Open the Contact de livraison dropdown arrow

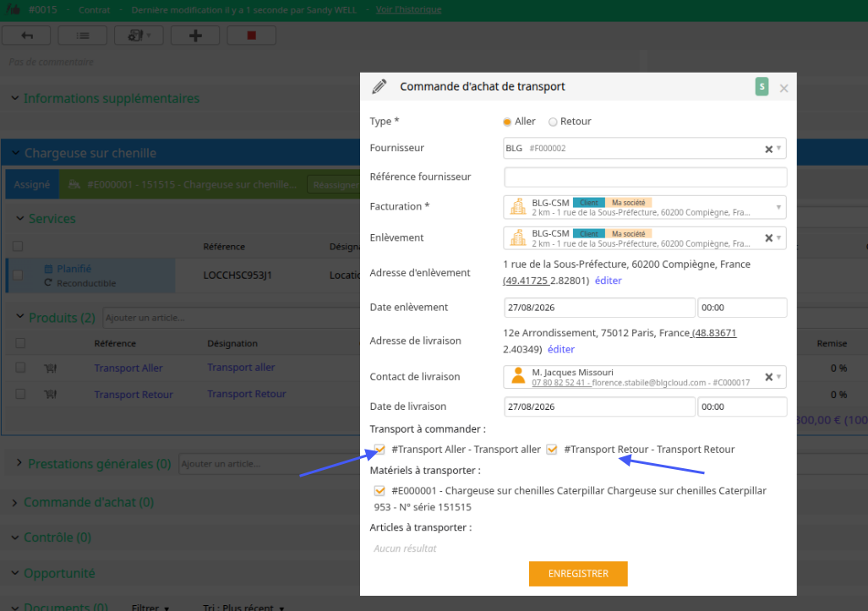pos(779,377)
